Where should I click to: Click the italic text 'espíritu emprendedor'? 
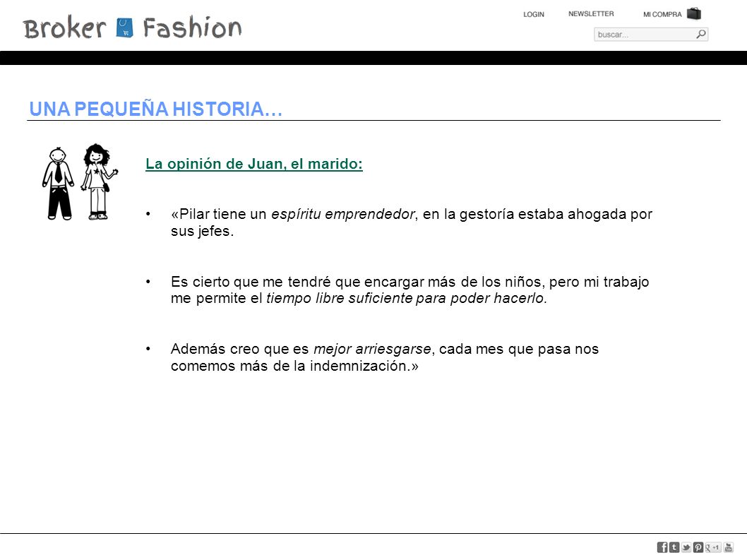click(343, 215)
